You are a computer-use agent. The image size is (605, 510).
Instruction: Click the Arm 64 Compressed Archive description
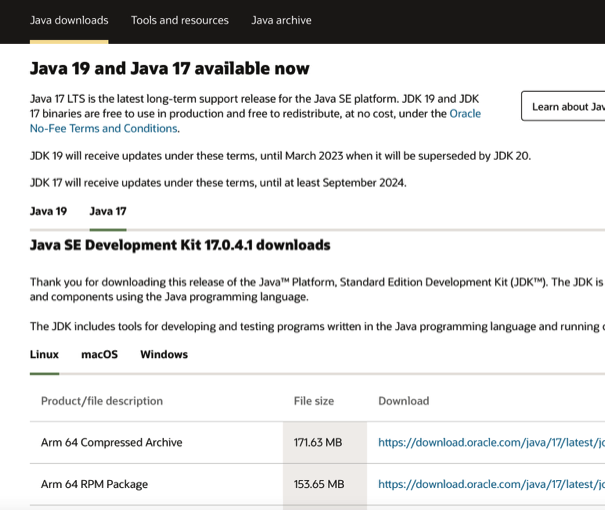[x=111, y=442]
